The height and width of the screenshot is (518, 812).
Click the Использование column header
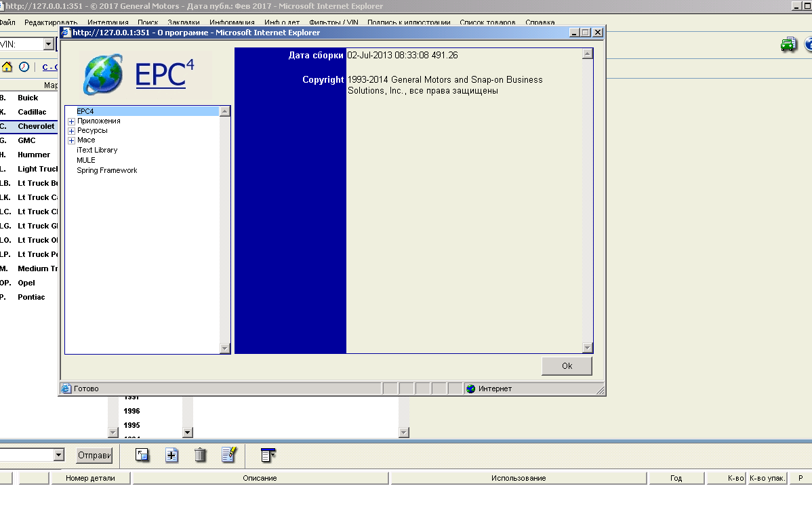519,478
